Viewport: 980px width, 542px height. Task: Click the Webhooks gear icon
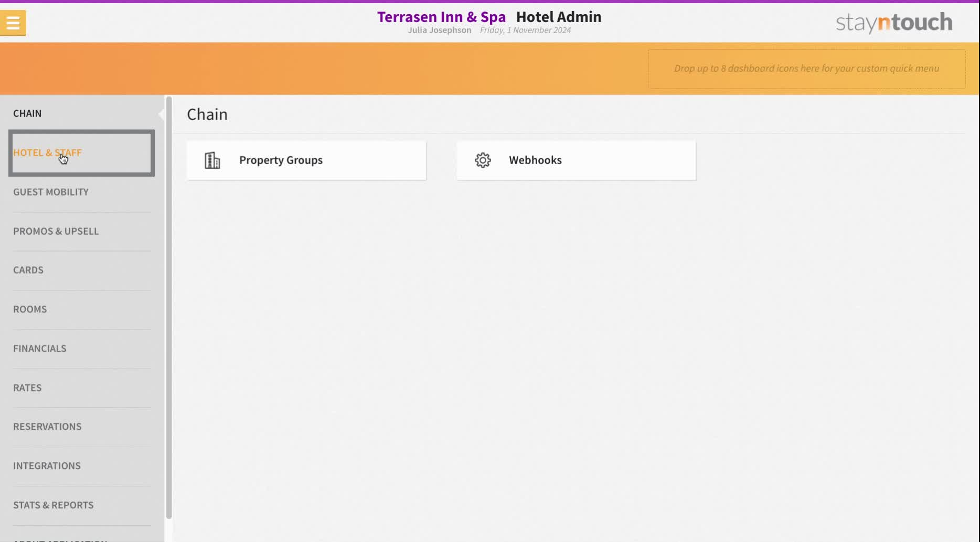click(483, 160)
